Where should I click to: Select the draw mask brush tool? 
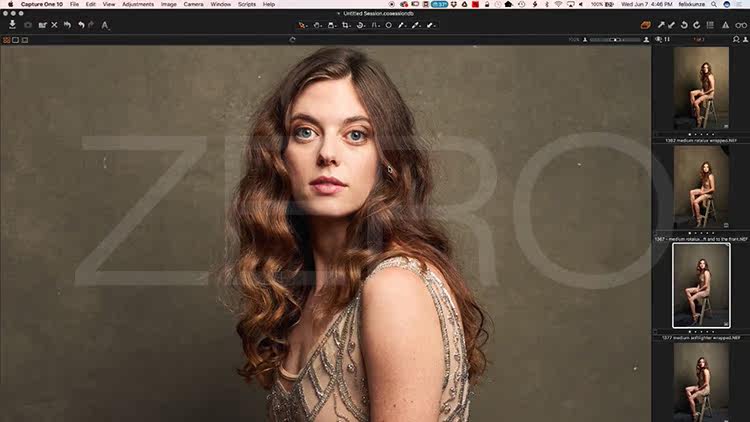tap(417, 25)
